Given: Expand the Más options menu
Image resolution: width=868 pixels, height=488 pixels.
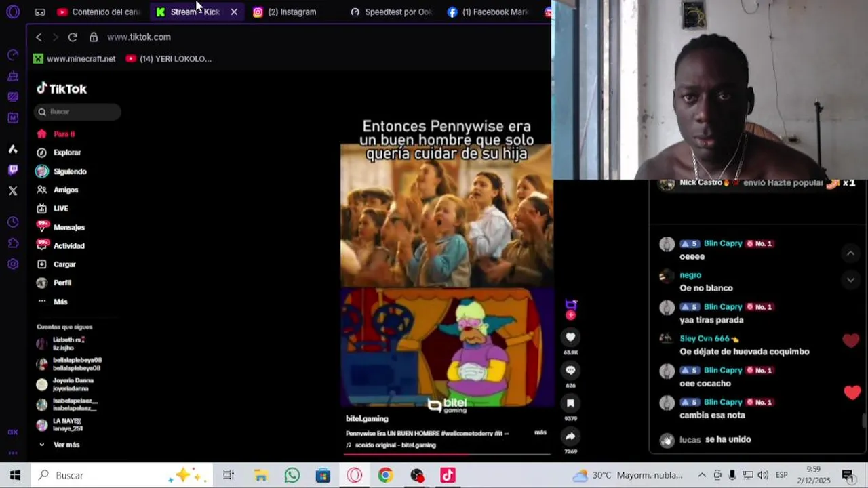Looking at the screenshot, I should coord(53,302).
